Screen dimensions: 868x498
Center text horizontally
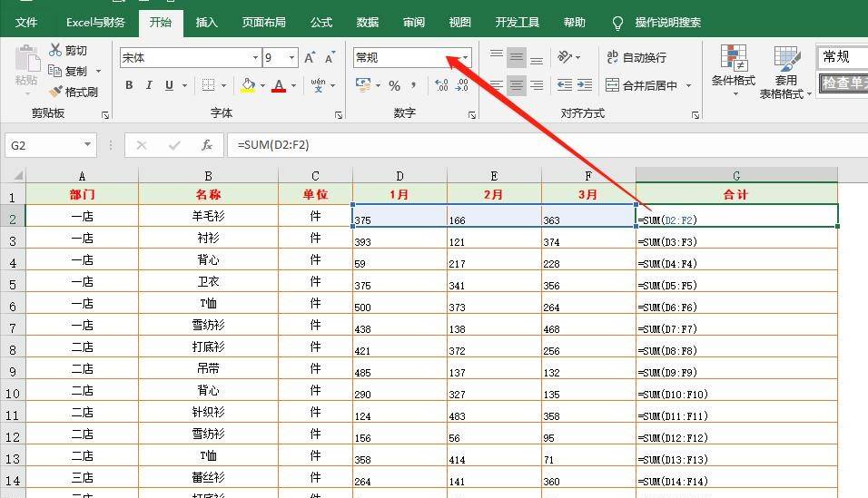[517, 85]
